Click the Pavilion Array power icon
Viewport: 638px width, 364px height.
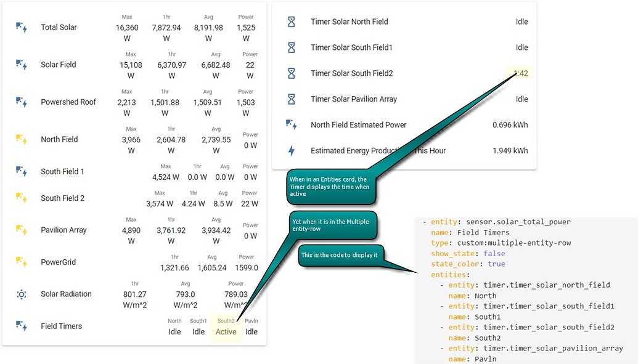coord(22,230)
